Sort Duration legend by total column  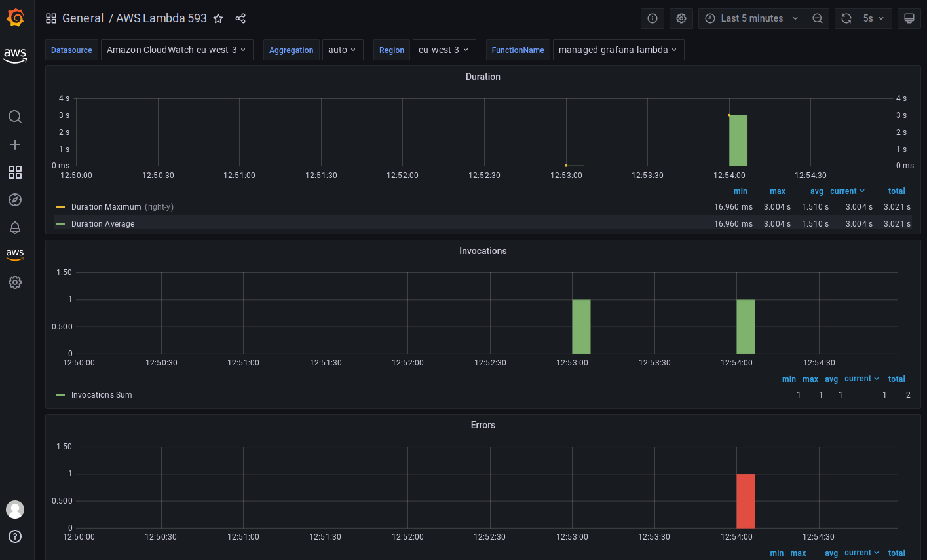[897, 191]
